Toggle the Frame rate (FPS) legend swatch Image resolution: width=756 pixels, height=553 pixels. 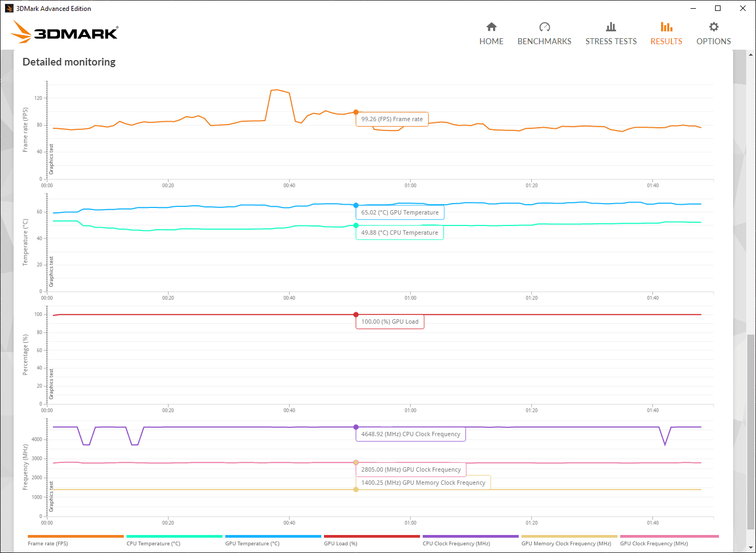pos(76,536)
